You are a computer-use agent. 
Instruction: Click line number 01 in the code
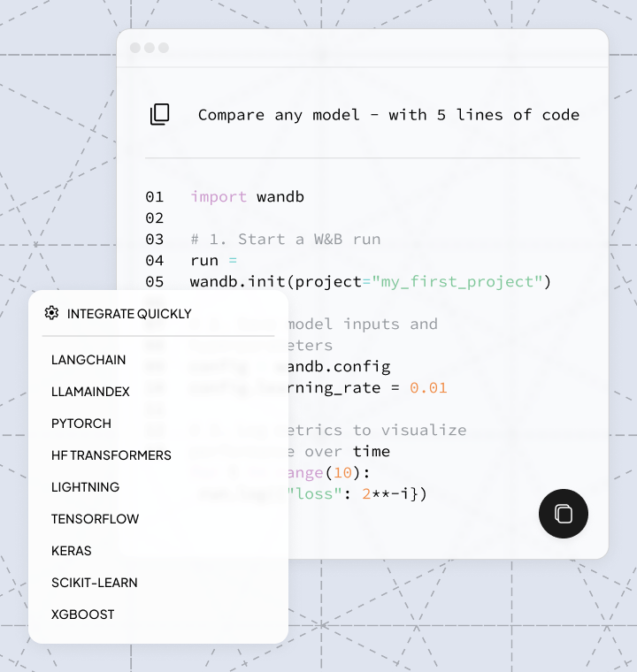click(155, 196)
